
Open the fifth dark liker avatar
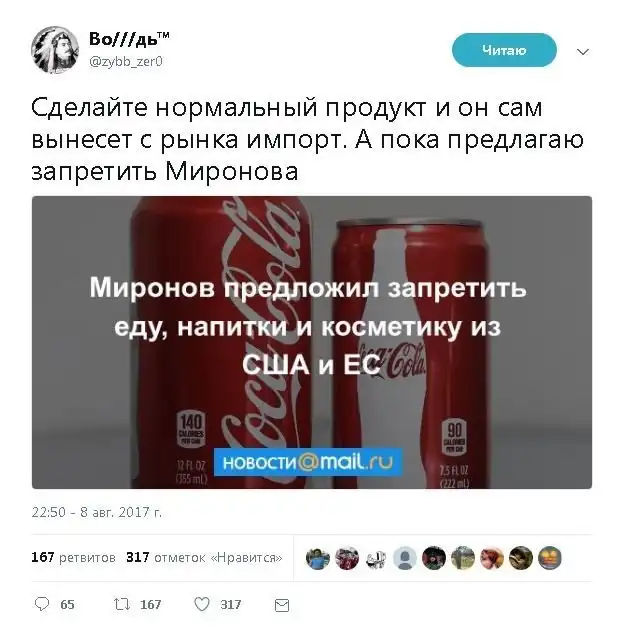click(434, 558)
